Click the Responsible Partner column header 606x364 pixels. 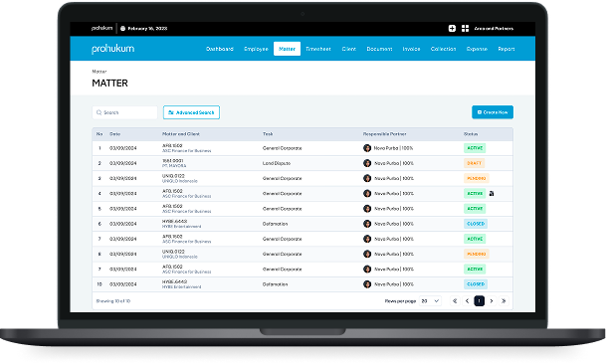pos(384,134)
